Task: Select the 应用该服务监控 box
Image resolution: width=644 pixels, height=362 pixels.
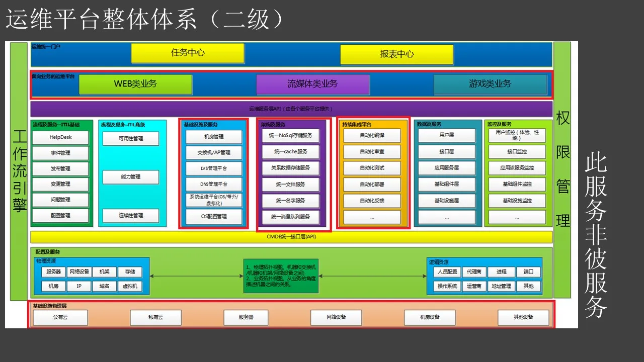Action: pyautogui.click(x=517, y=168)
